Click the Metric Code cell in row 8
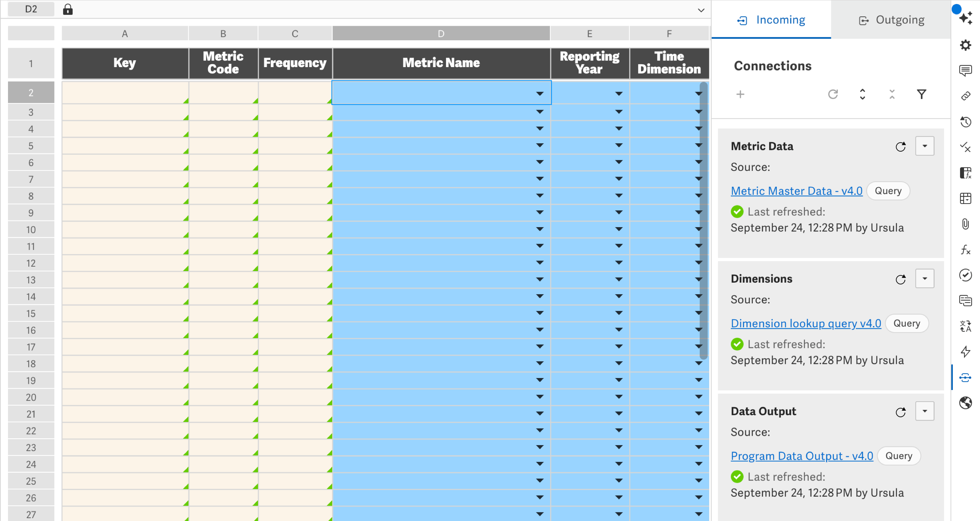Viewport: 980px width, 521px height. (223, 196)
